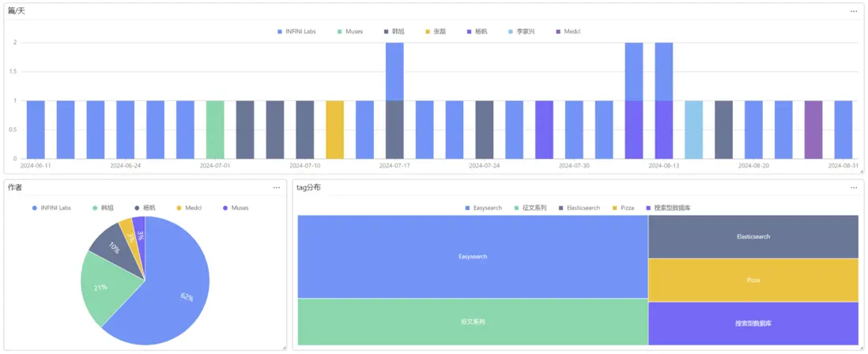
Task: Click the stacked bar above 2024-08-13
Action: pos(664,100)
